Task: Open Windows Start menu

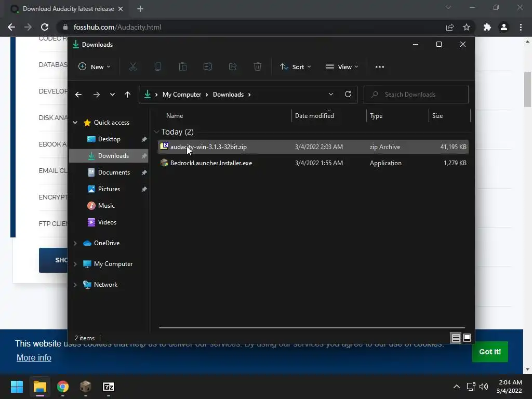Action: [17, 387]
